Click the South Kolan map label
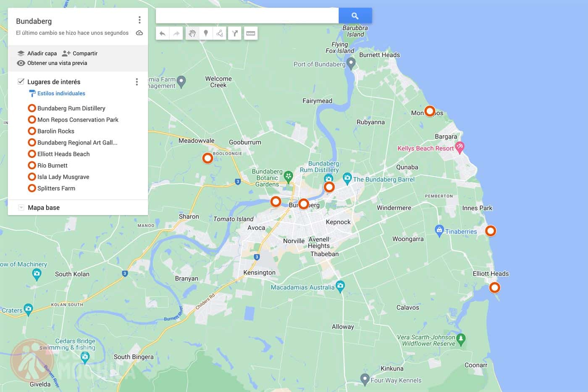 point(72,274)
